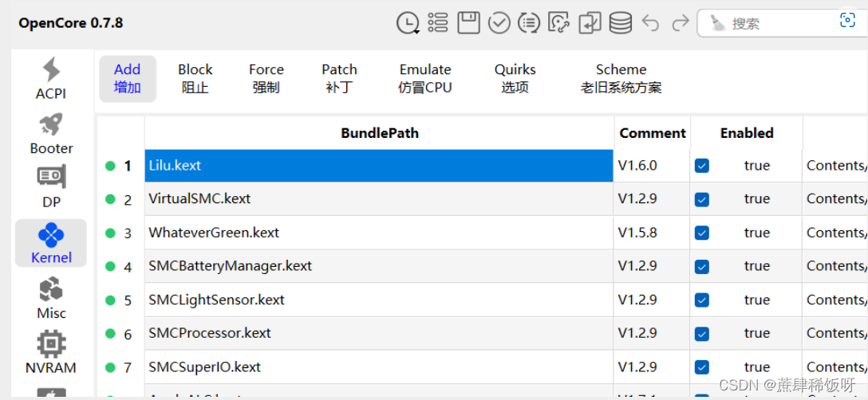Click the OpenCore 0.7.8 title text
The height and width of the screenshot is (400, 868).
(x=71, y=23)
